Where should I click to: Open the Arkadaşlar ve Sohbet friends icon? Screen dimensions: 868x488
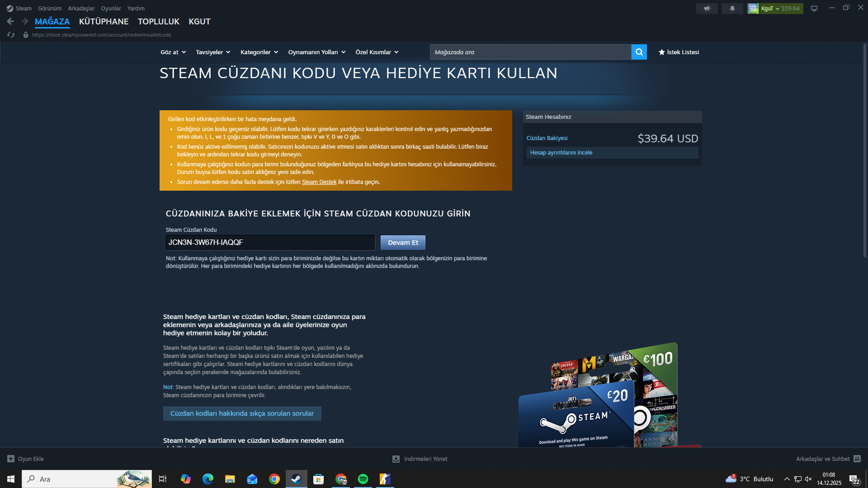pos(857,459)
